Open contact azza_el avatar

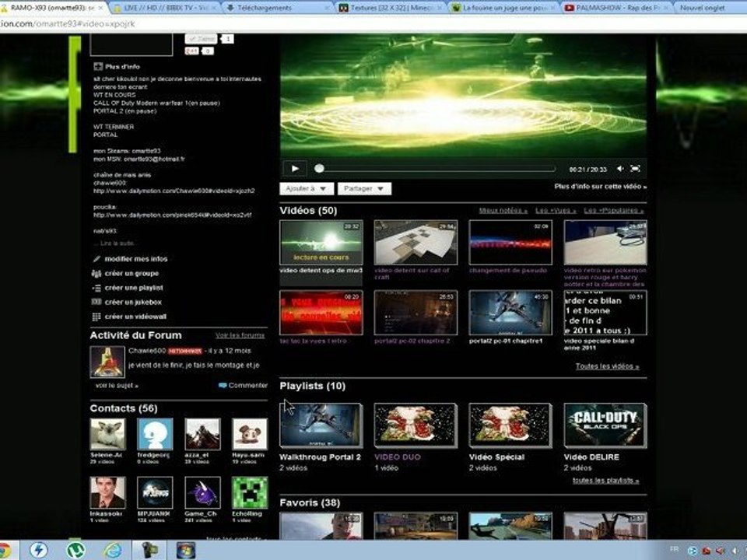click(202, 434)
